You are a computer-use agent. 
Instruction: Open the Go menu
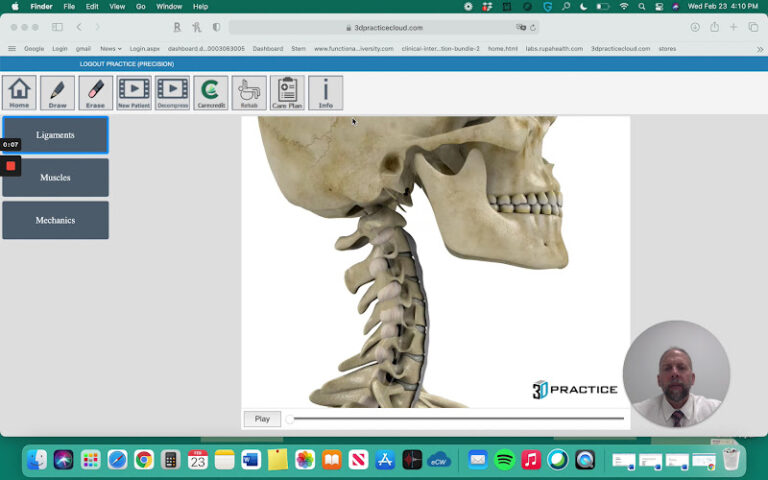[x=141, y=6]
